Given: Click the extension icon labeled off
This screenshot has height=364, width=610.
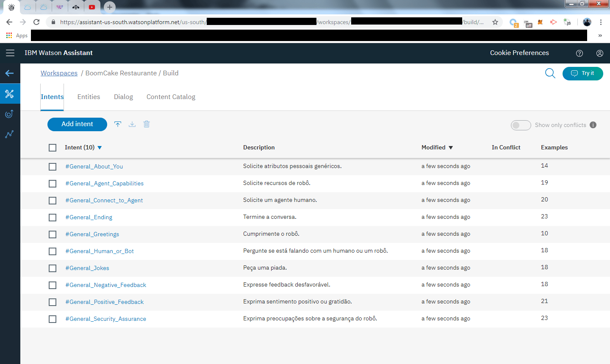Looking at the screenshot, I should tap(528, 23).
